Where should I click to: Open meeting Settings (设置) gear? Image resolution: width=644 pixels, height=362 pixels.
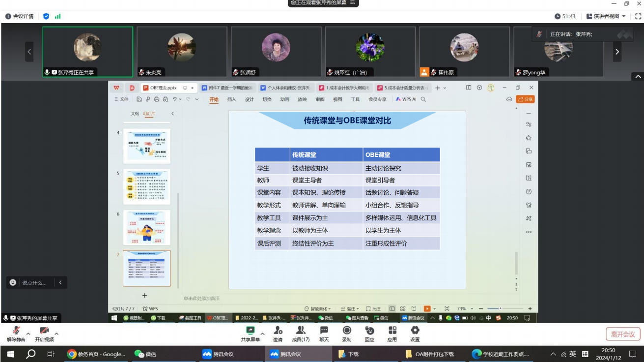[x=415, y=333]
